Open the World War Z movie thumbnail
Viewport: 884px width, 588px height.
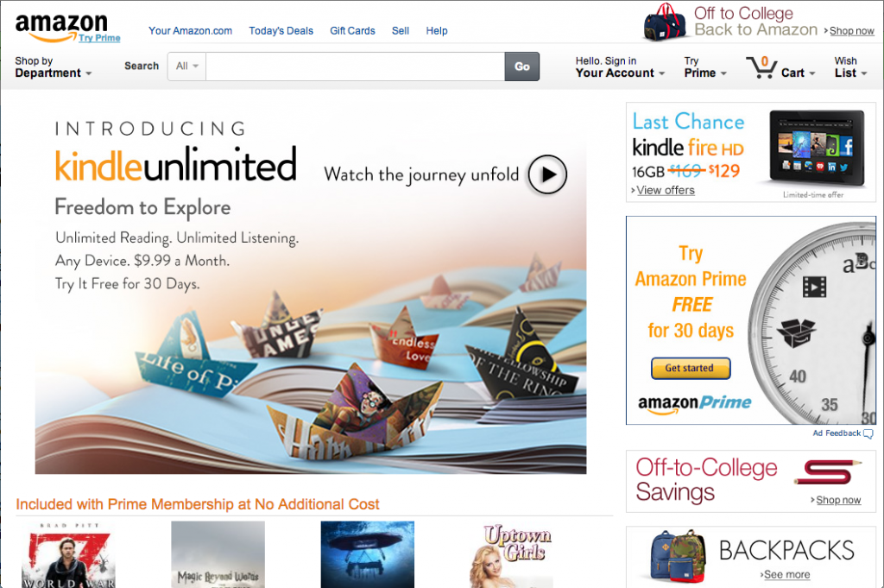(x=69, y=554)
